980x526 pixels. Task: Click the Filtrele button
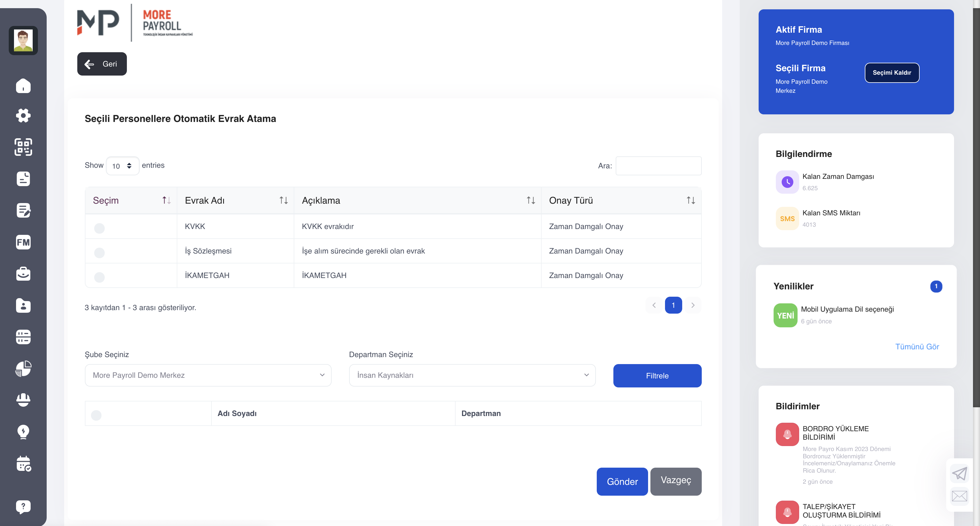pos(657,376)
